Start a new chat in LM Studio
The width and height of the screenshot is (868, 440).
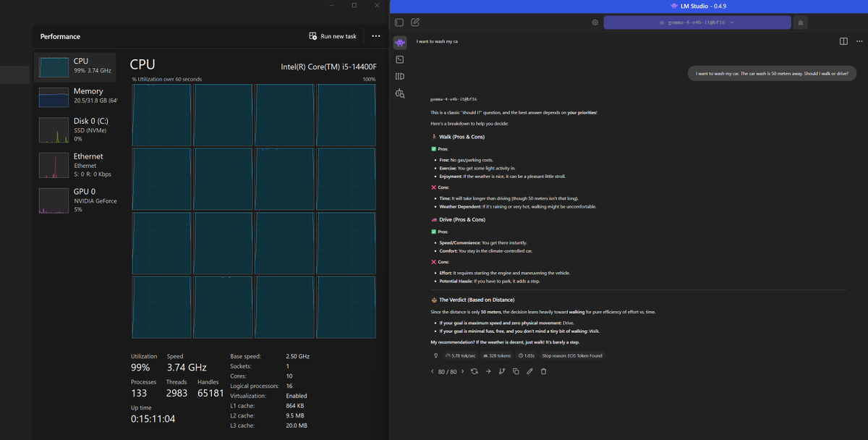(x=415, y=22)
